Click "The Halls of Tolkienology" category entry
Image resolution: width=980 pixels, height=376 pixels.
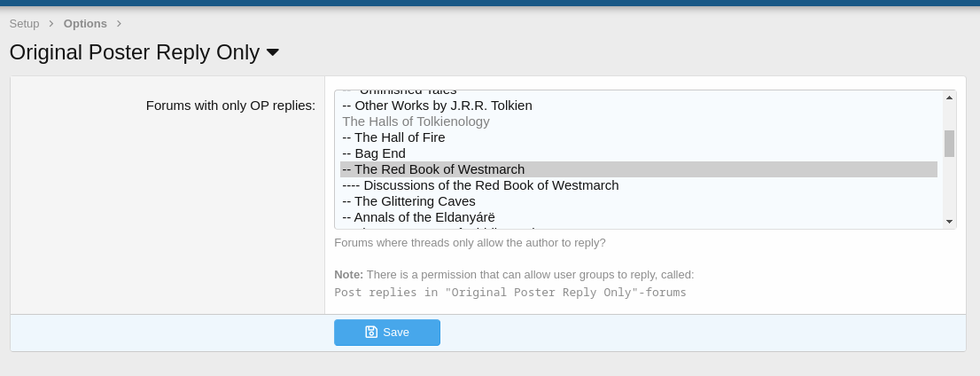[x=416, y=121]
